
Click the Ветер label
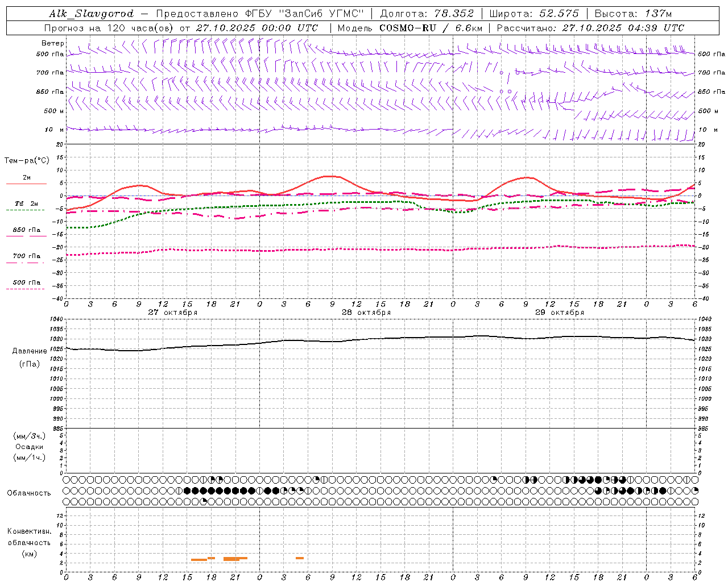[x=52, y=43]
